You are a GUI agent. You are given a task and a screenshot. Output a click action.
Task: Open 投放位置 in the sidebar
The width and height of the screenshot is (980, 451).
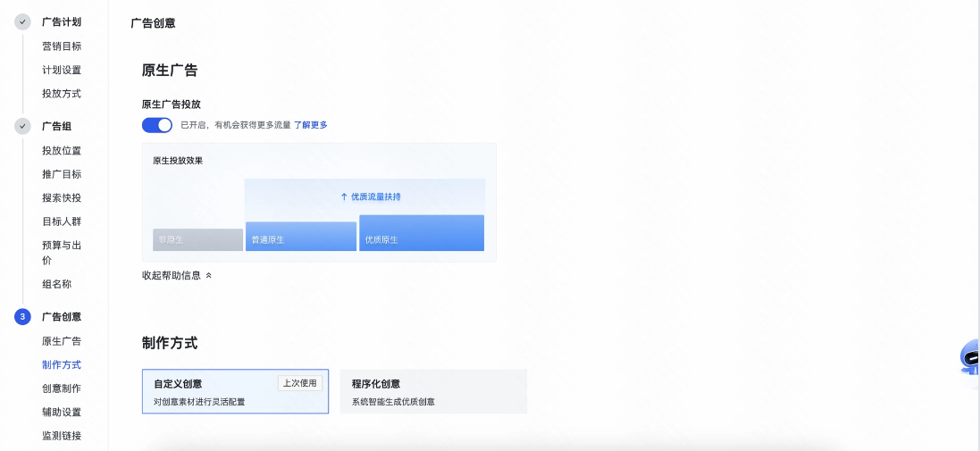pyautogui.click(x=62, y=151)
